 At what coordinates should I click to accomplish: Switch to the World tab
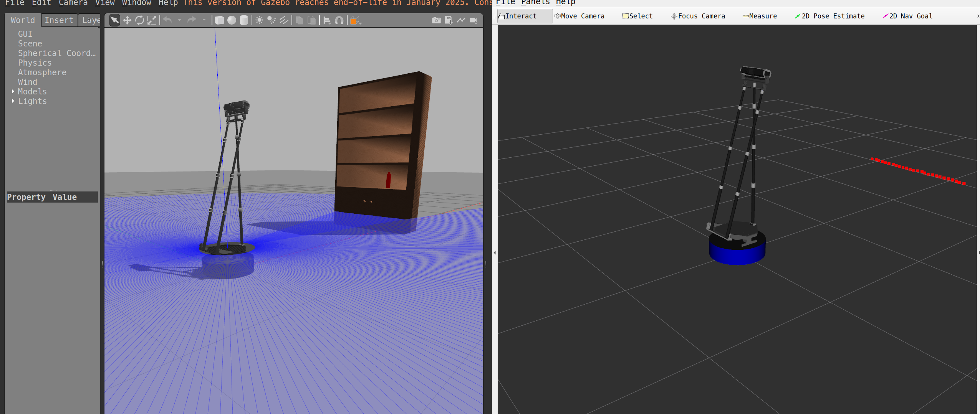coord(23,20)
